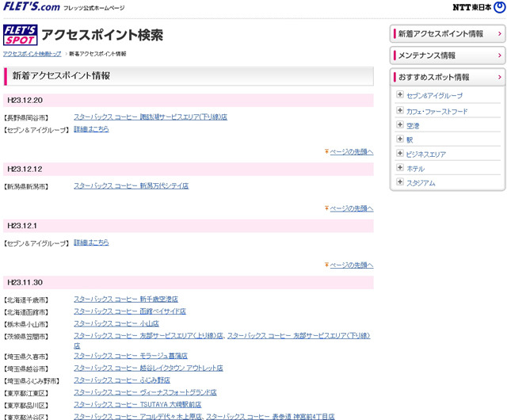The image size is (507, 420).
Task: Click the arrow on メンテナンス情報 button
Action: (x=500, y=55)
